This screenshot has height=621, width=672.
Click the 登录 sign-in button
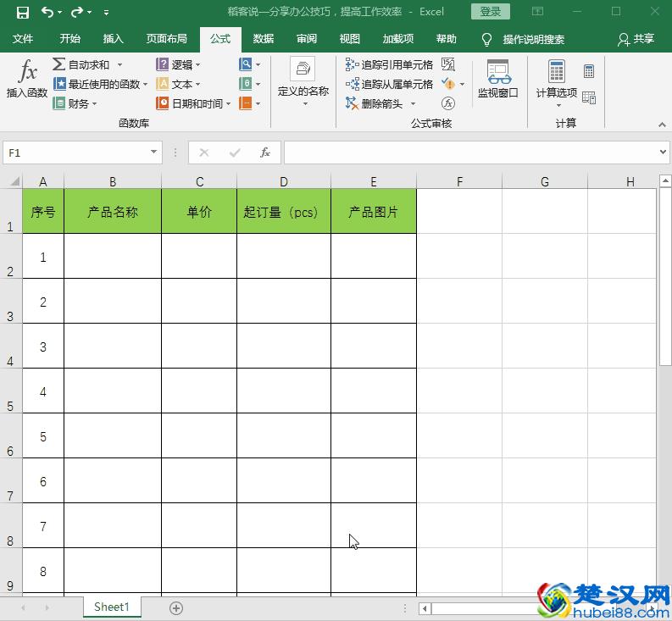click(491, 12)
